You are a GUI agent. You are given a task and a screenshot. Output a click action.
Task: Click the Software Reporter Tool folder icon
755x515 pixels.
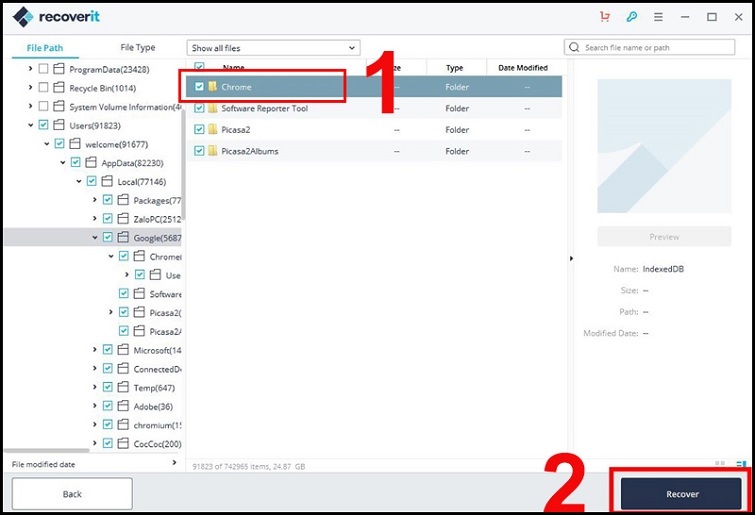pos(212,108)
